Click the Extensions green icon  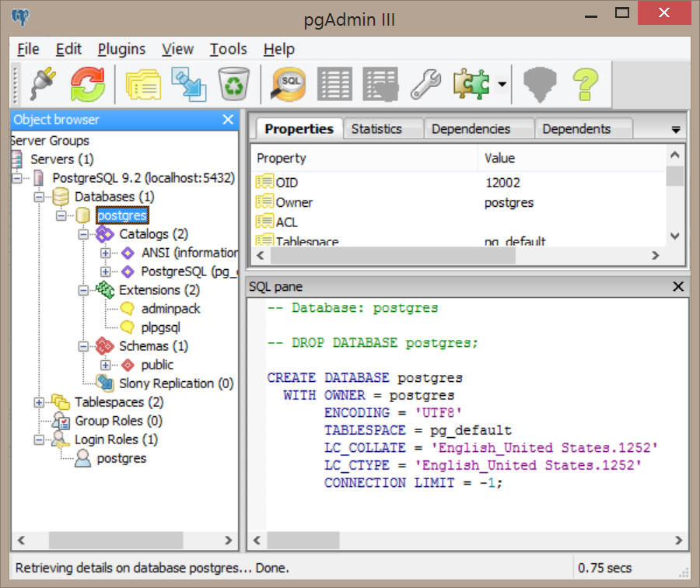[105, 290]
